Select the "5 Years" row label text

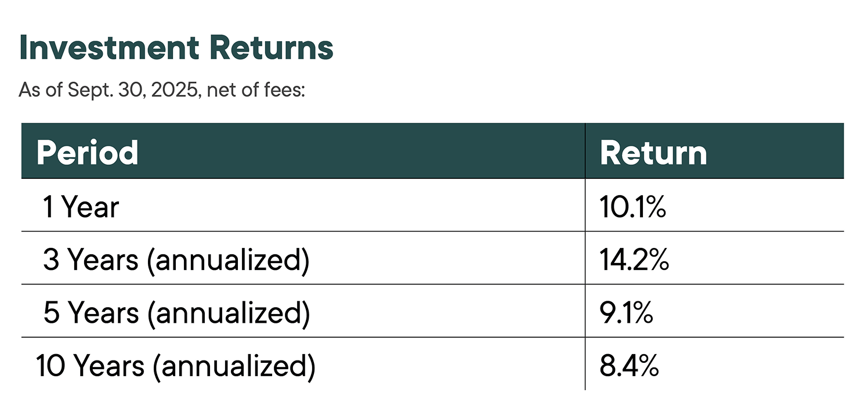click(91, 312)
